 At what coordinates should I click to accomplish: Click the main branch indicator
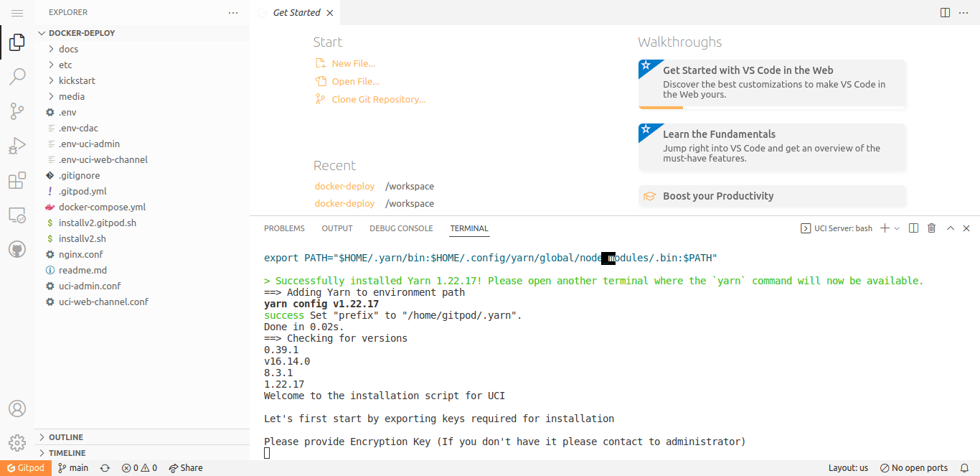tap(73, 468)
